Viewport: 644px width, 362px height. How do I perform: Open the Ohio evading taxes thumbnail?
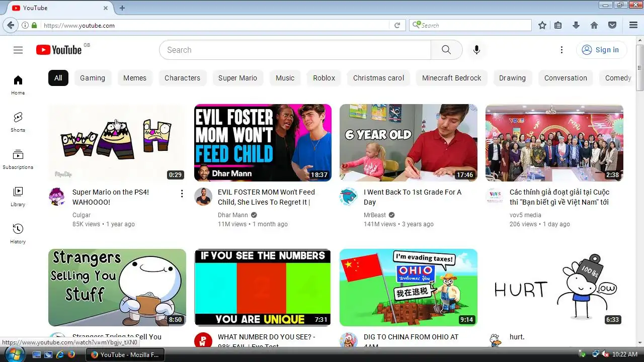(409, 288)
